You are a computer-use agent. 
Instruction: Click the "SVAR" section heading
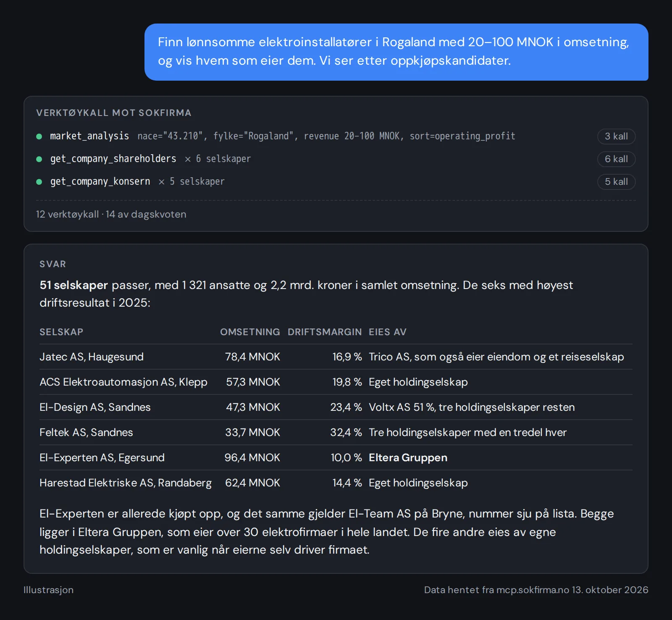click(x=53, y=264)
